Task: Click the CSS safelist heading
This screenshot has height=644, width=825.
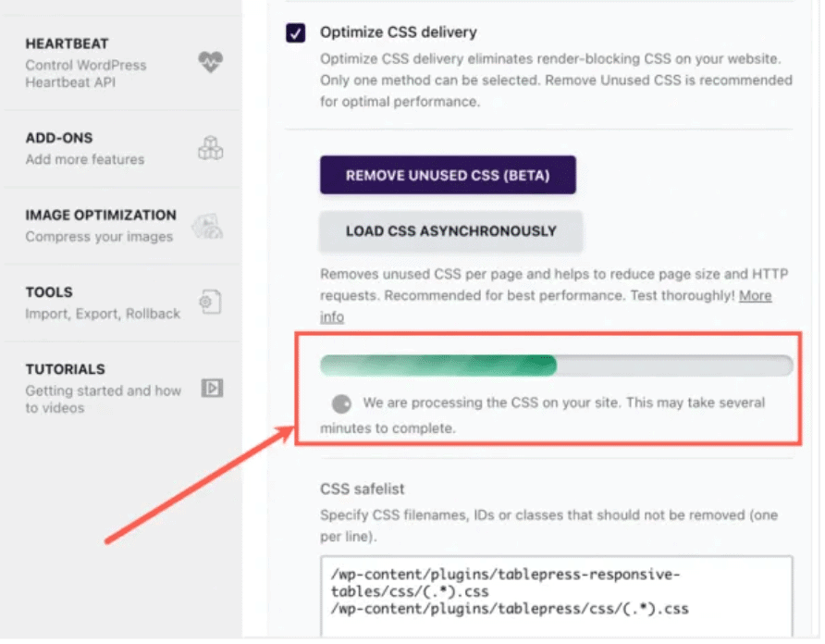Action: [363, 489]
